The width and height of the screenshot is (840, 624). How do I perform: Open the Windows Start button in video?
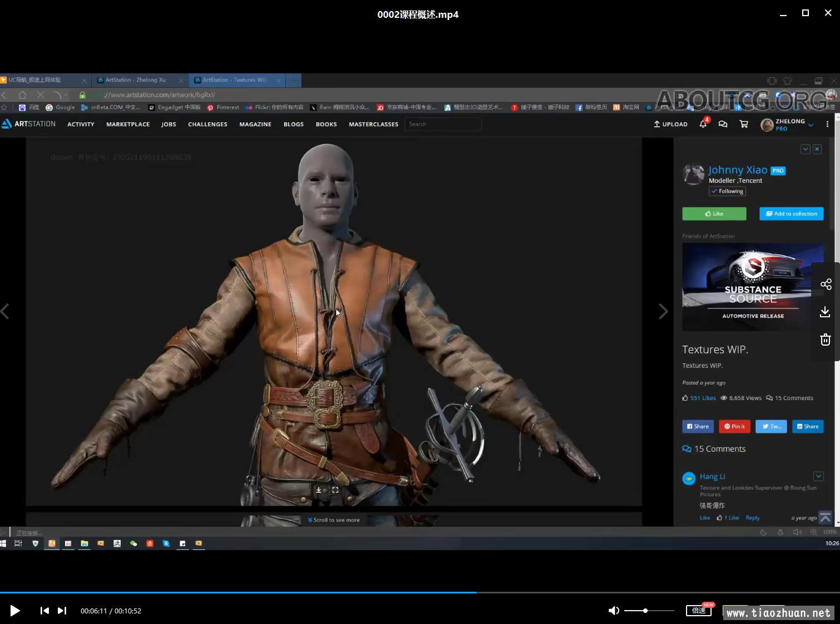3,543
